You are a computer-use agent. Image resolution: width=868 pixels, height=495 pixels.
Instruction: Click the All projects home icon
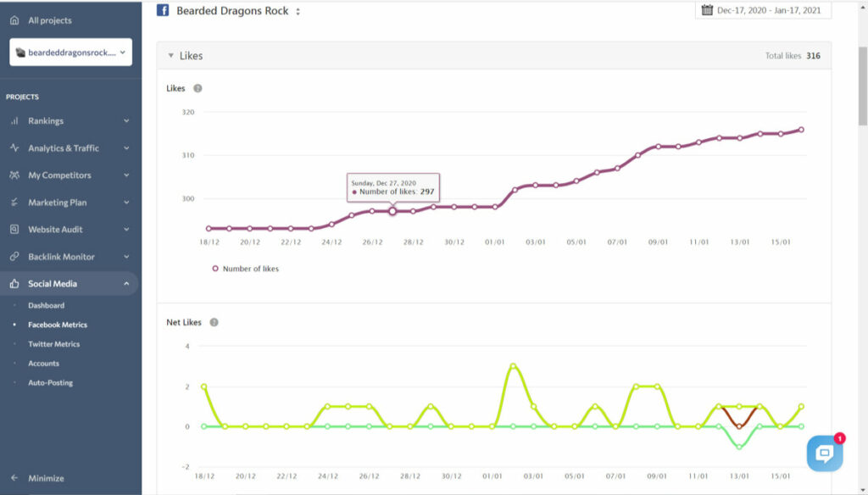(x=15, y=20)
